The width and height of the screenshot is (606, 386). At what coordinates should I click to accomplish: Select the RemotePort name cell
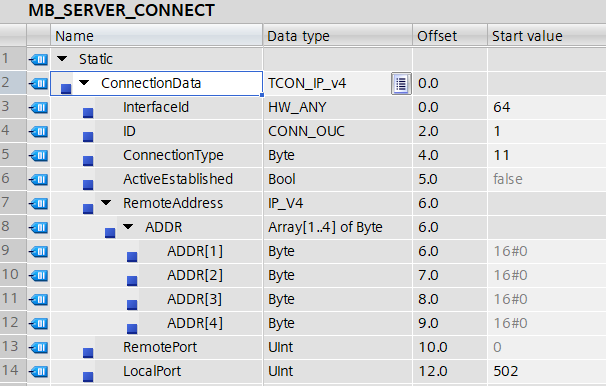pyautogui.click(x=157, y=347)
